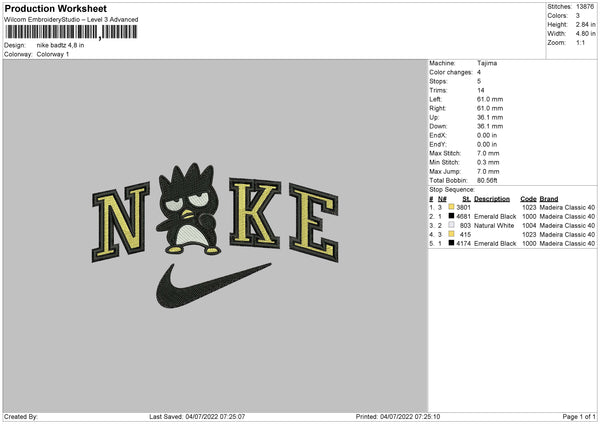Click the Max Jump value 7.0 mm

(488, 171)
